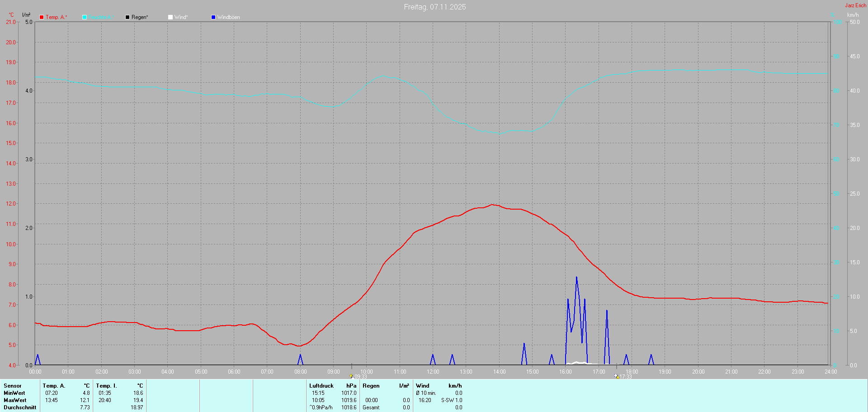
Task: Click the black Regen legend square
Action: tap(127, 17)
